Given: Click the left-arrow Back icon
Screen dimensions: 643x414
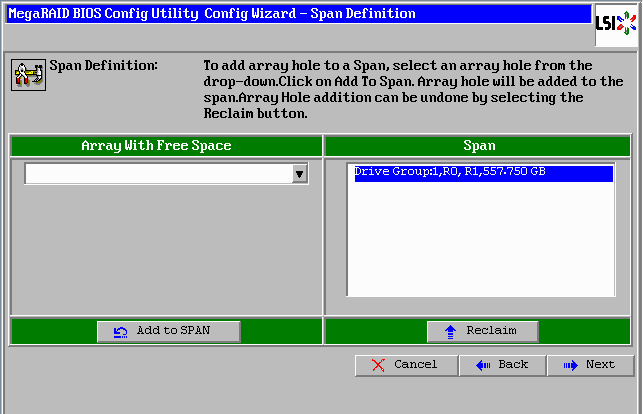Looking at the screenshot, I should 483,365.
